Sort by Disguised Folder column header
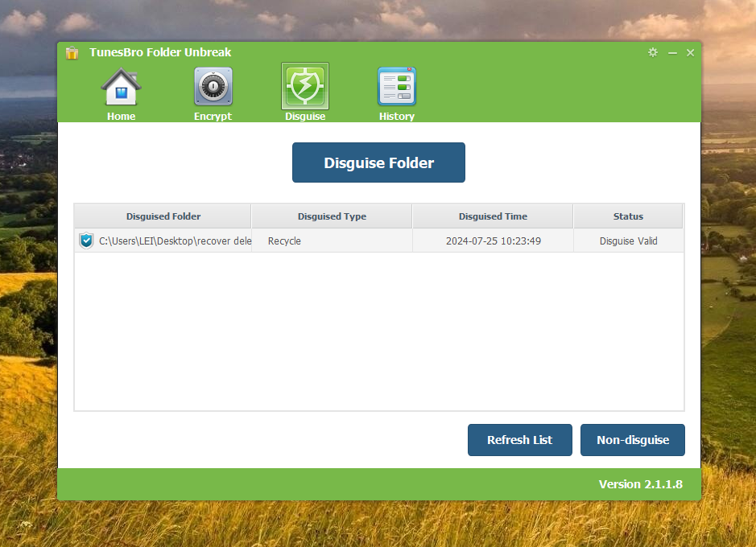 coord(163,216)
